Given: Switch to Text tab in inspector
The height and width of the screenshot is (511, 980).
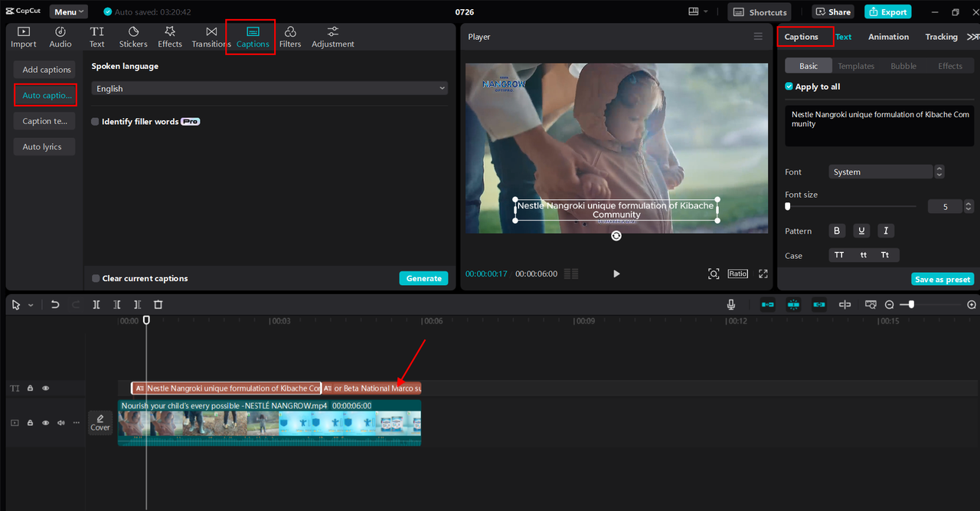Looking at the screenshot, I should coord(843,37).
